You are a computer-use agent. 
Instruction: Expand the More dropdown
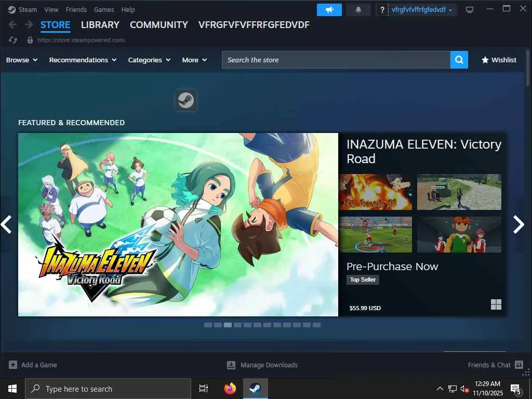(194, 60)
